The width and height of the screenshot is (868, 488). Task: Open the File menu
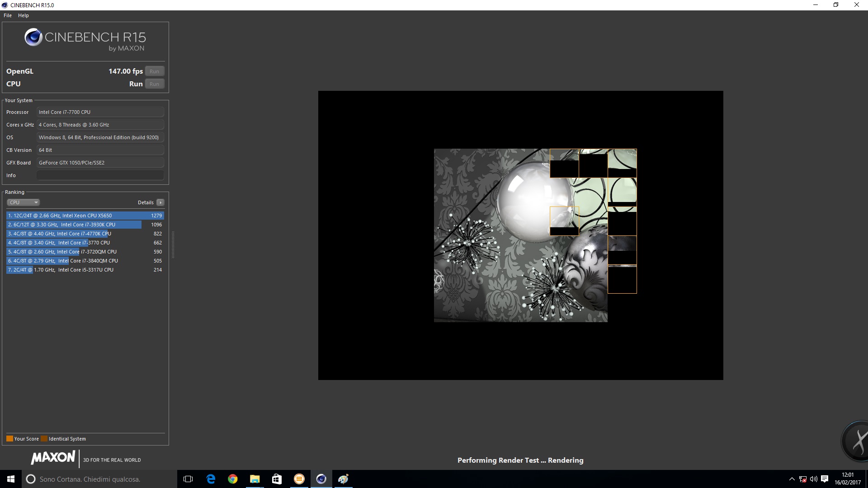(8, 15)
